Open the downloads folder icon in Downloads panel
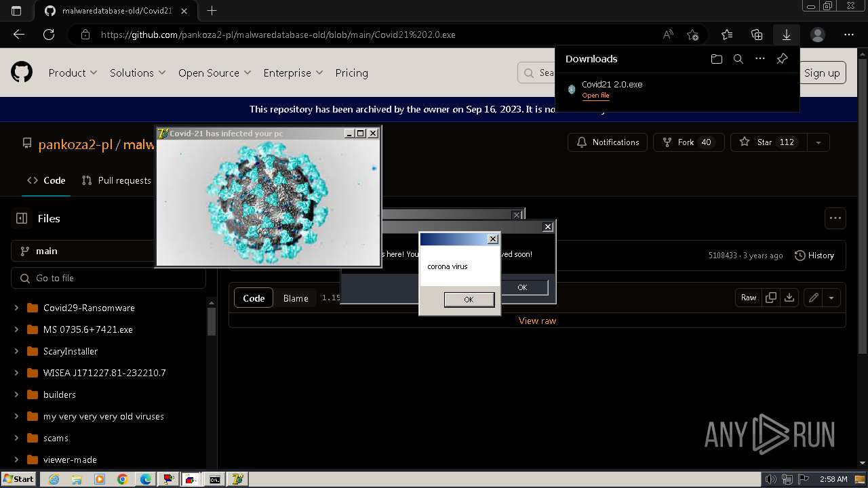 [x=717, y=59]
